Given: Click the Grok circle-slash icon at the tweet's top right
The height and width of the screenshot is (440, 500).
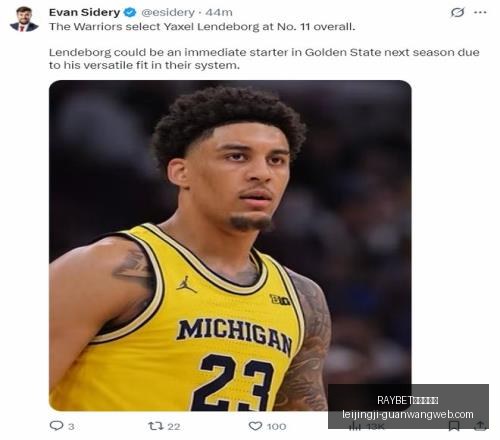Looking at the screenshot, I should [457, 12].
